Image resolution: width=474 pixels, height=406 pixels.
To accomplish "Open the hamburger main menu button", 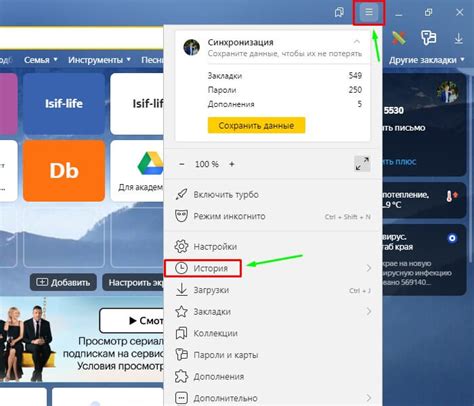I will 368,13.
